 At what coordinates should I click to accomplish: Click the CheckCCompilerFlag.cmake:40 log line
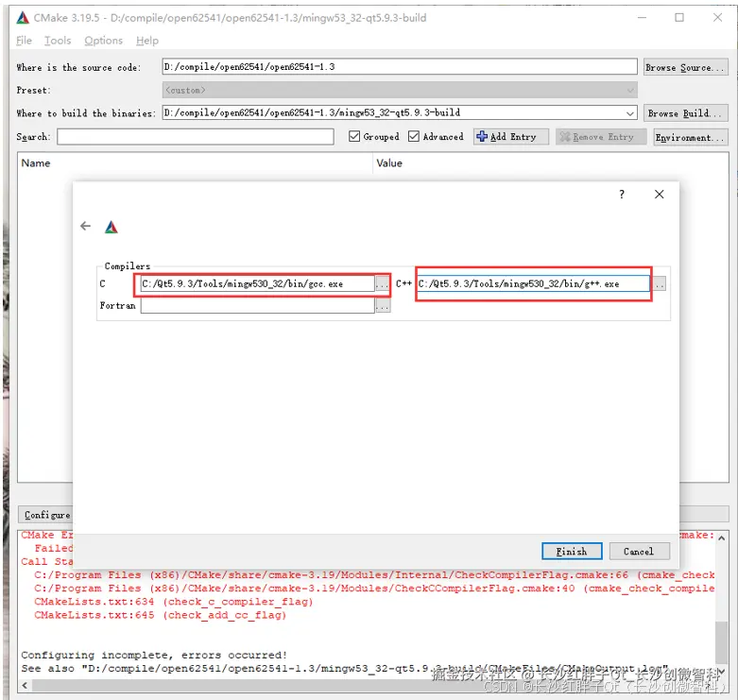(374, 589)
